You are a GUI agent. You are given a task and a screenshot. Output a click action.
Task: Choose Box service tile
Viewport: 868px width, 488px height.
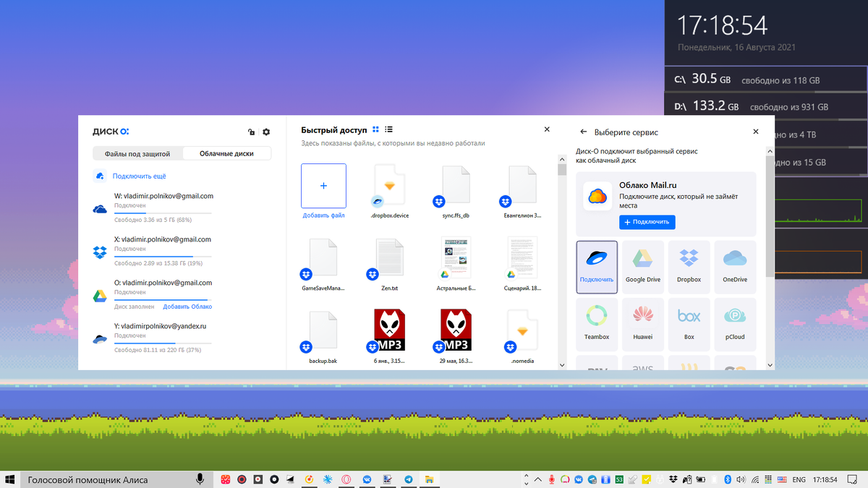tap(689, 324)
